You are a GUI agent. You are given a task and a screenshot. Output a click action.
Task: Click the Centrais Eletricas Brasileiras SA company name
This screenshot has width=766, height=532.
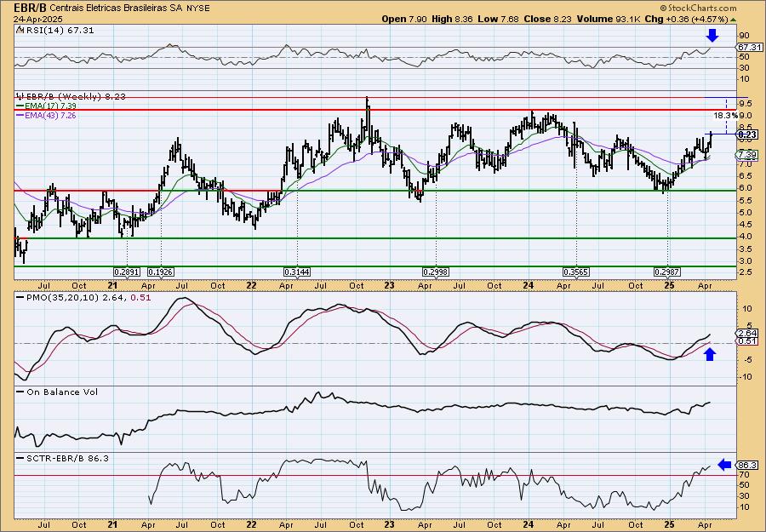[x=117, y=9]
